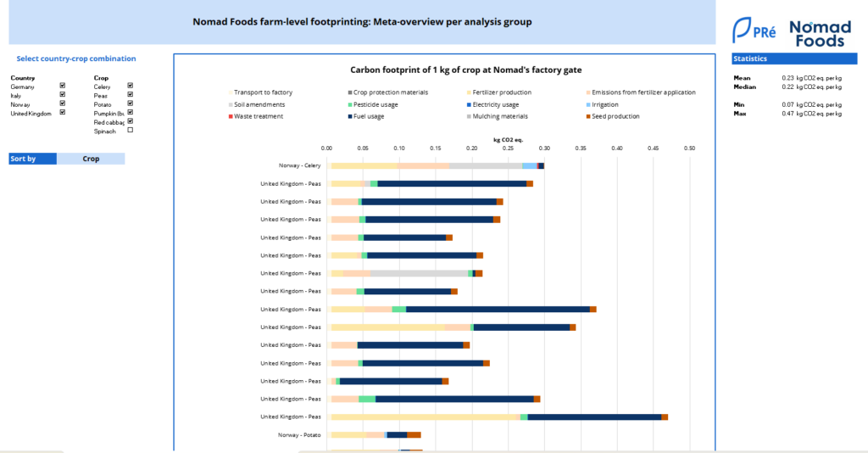Screen dimensions: 868x453
Task: Click the 'Select country-crop combination' heading
Action: (x=75, y=59)
